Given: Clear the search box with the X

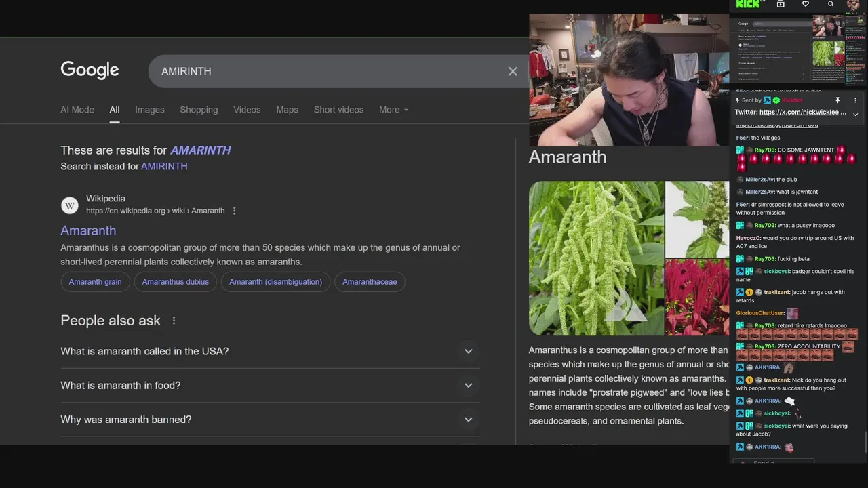Looking at the screenshot, I should (513, 71).
